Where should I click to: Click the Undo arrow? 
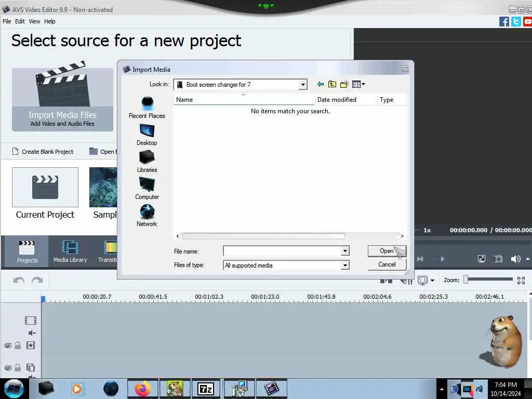click(x=19, y=280)
